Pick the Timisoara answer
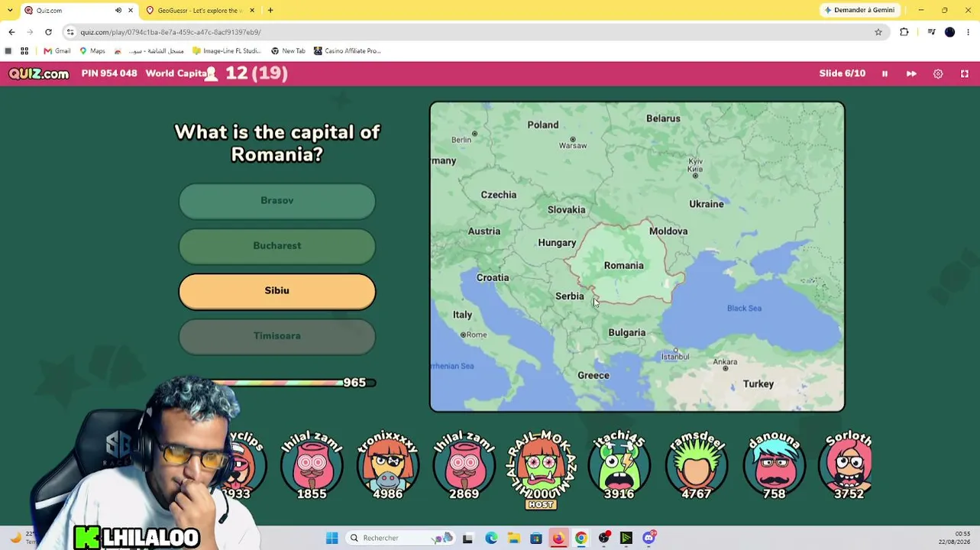This screenshot has width=980, height=550. [x=277, y=336]
